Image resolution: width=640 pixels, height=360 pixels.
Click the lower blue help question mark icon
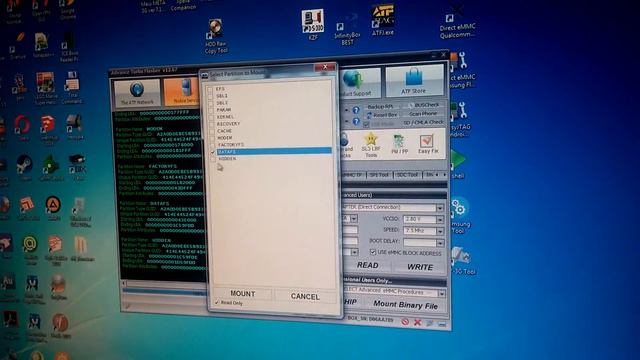pos(356,122)
